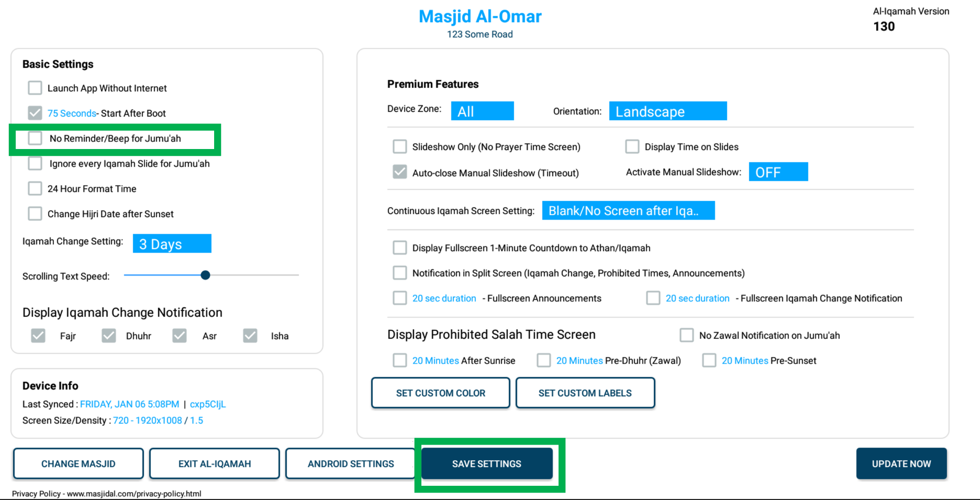
Task: Enable No Reminder/Beep for Jumu'ah
Action: tap(35, 138)
